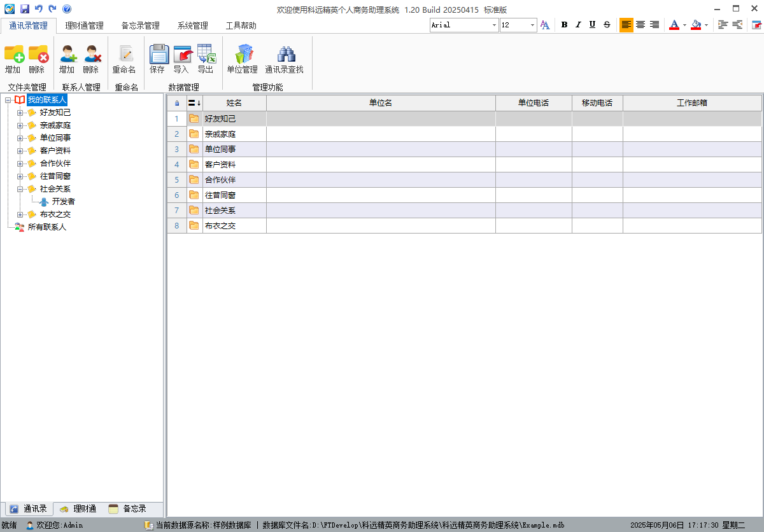Collapse the 社会关系 tree folder
This screenshot has height=532, width=764.
[x=20, y=189]
